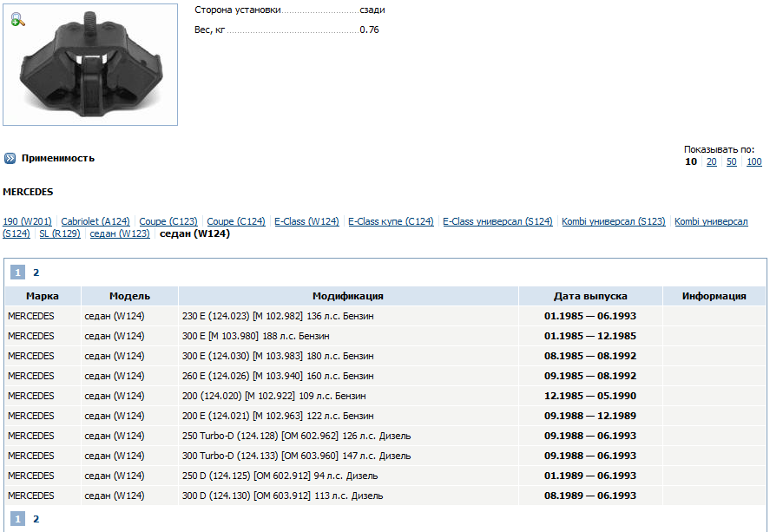770x532 pixels.
Task: Click the Модель column header
Action: 129,296
